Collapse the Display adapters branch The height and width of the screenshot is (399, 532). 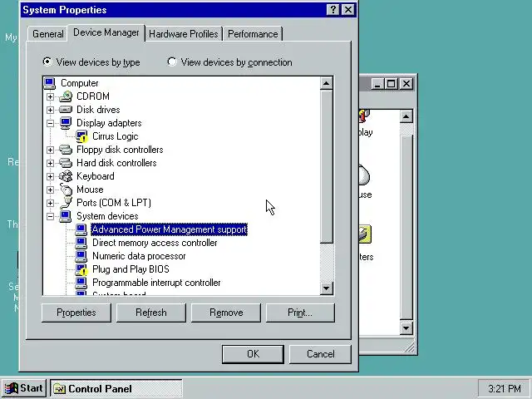click(x=50, y=123)
